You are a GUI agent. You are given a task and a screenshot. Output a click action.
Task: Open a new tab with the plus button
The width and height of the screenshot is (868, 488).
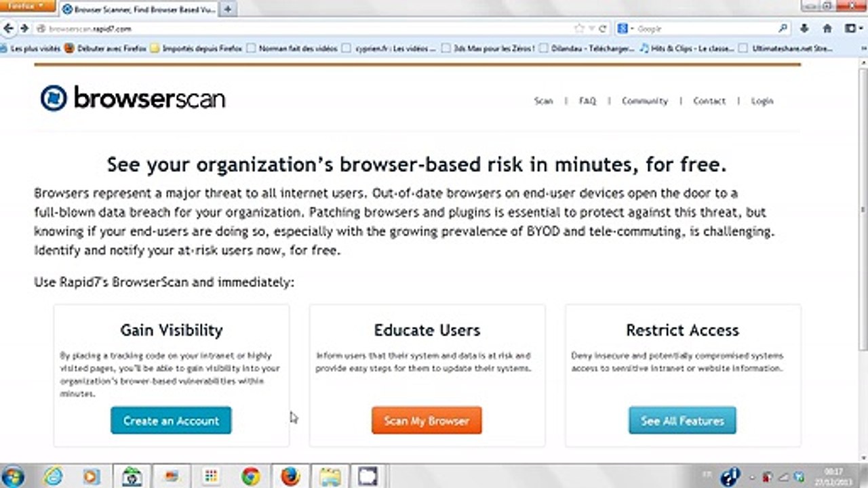pyautogui.click(x=228, y=9)
